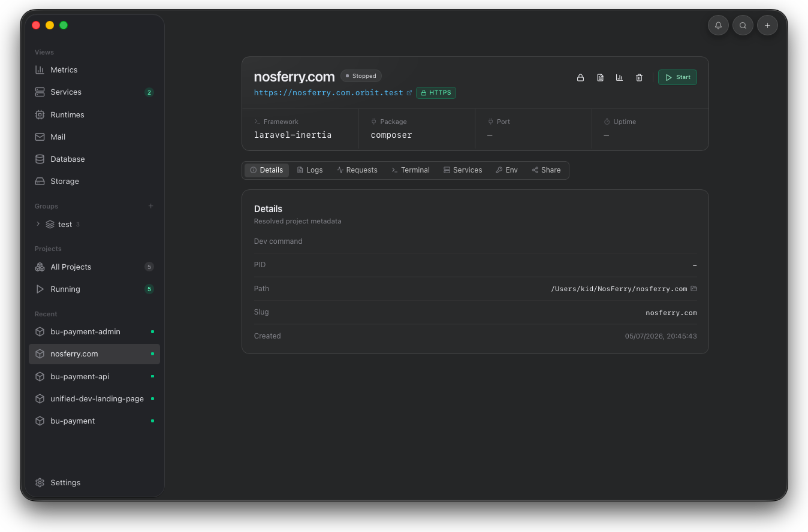The height and width of the screenshot is (532, 808).
Task: Click the Running count badge 5
Action: click(149, 289)
